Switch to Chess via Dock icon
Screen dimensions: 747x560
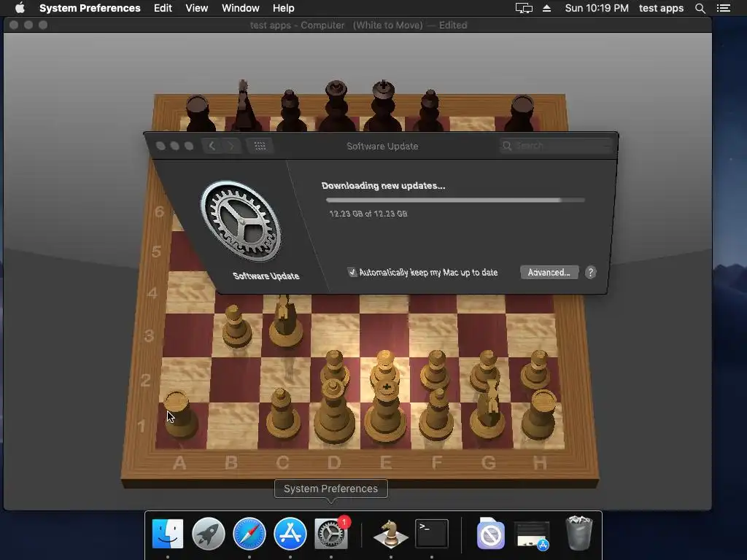tap(391, 534)
